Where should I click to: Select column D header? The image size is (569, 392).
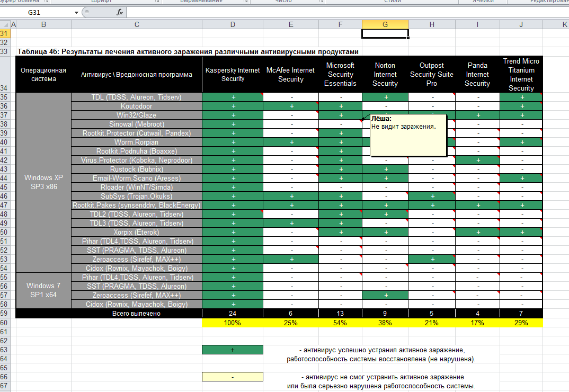click(233, 25)
